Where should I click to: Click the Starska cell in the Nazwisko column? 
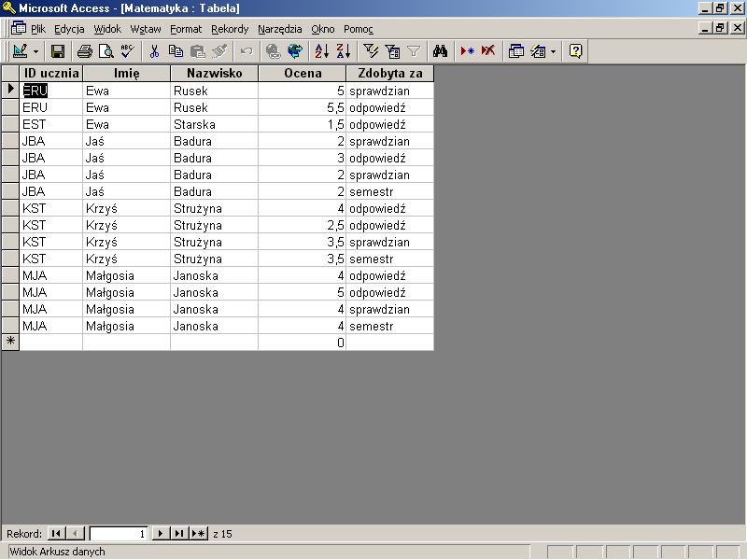tap(213, 124)
